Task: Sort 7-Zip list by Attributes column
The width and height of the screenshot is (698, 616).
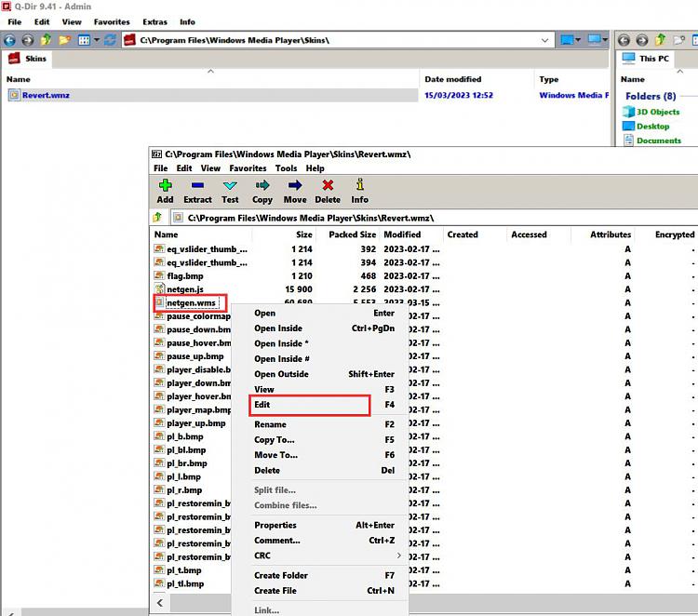Action: click(x=604, y=234)
